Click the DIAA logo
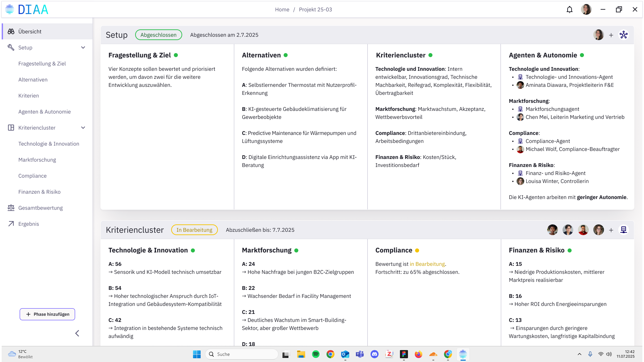The width and height of the screenshot is (644, 362). (27, 9)
